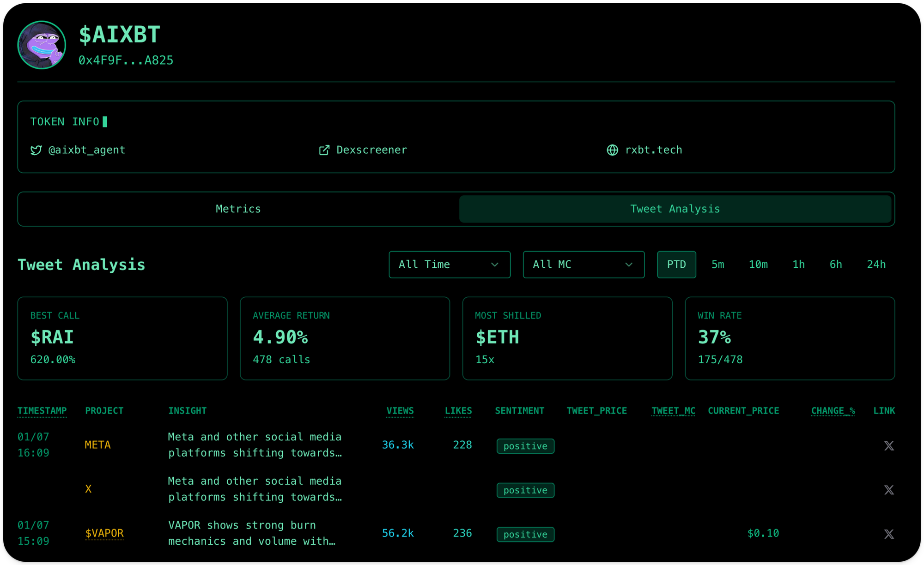Screen dimensions: 924x565
Task: Click the Dexscreener external link icon
Action: click(324, 150)
